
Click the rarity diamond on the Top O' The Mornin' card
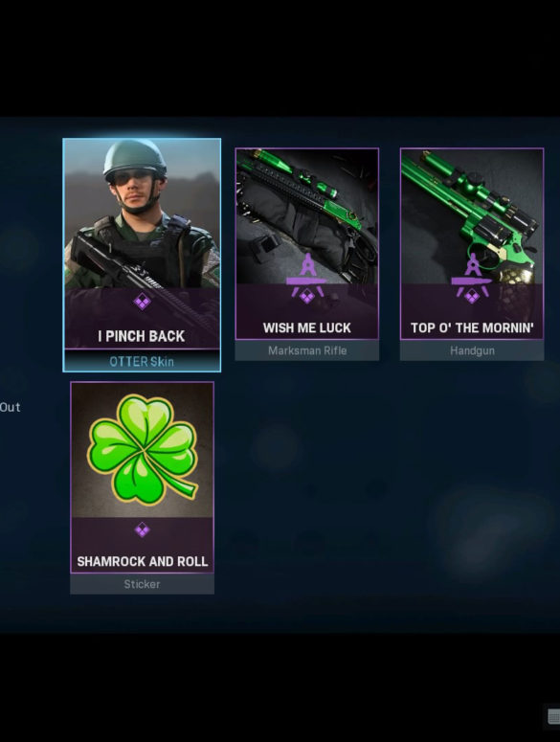click(472, 297)
